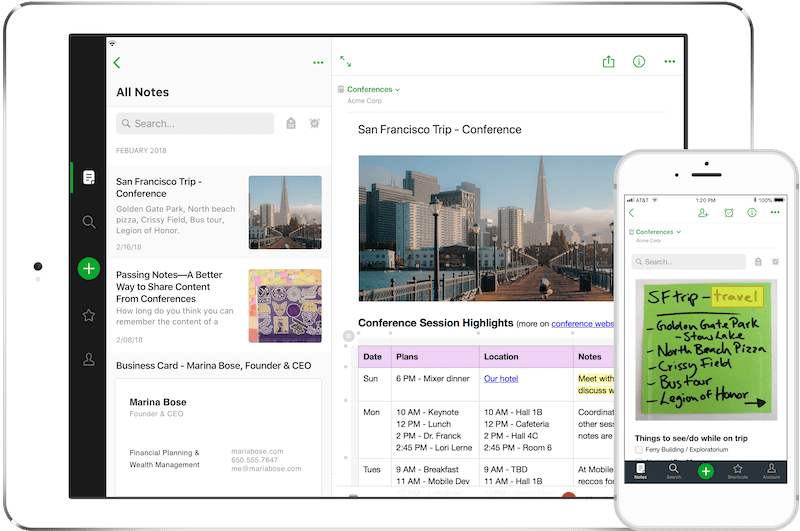Click the 10 AM - Keynote entry
The width and height of the screenshot is (800, 531).
click(x=427, y=412)
